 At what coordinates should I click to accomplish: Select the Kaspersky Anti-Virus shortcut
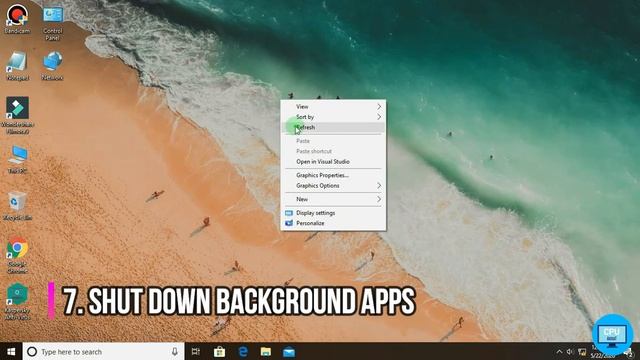pyautogui.click(x=17, y=301)
